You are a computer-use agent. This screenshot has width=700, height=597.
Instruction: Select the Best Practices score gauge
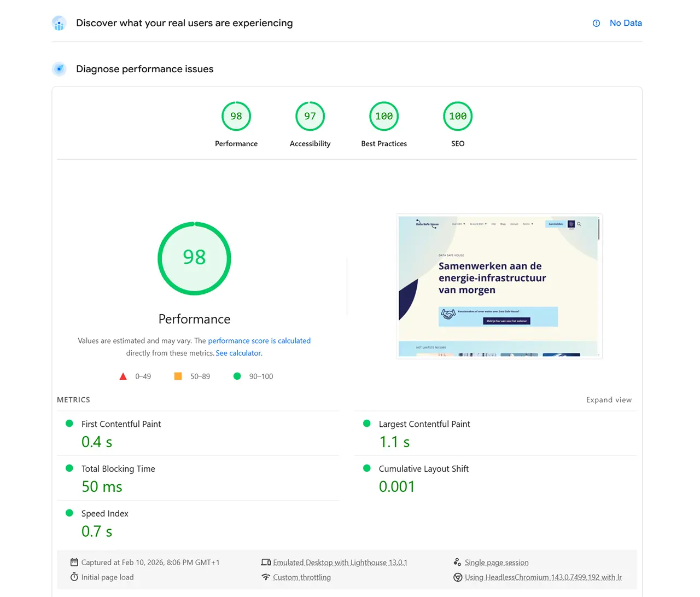click(384, 116)
